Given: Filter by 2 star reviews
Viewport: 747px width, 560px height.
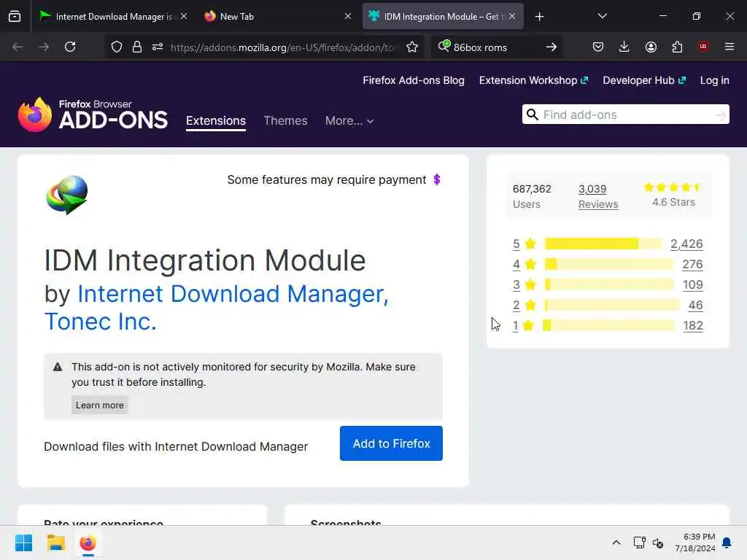Looking at the screenshot, I should coord(516,306).
